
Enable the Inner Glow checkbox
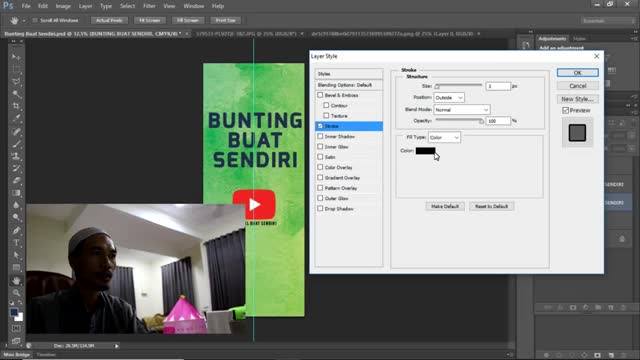[x=320, y=147]
